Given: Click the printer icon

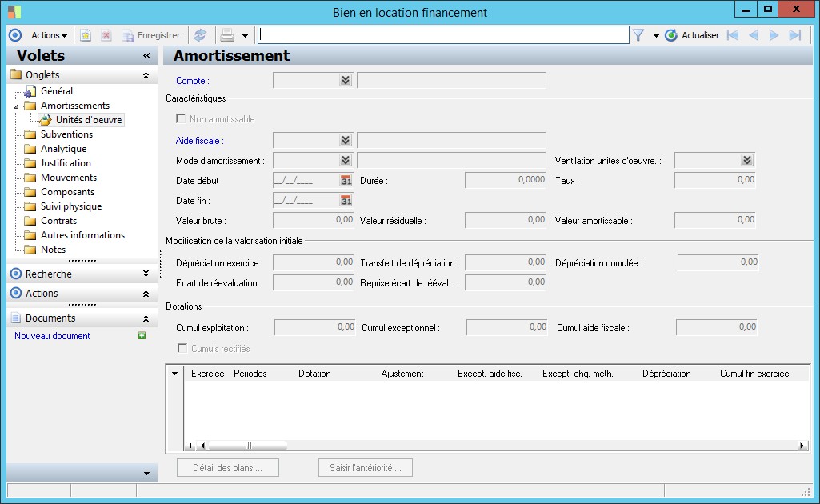Looking at the screenshot, I should click(227, 35).
